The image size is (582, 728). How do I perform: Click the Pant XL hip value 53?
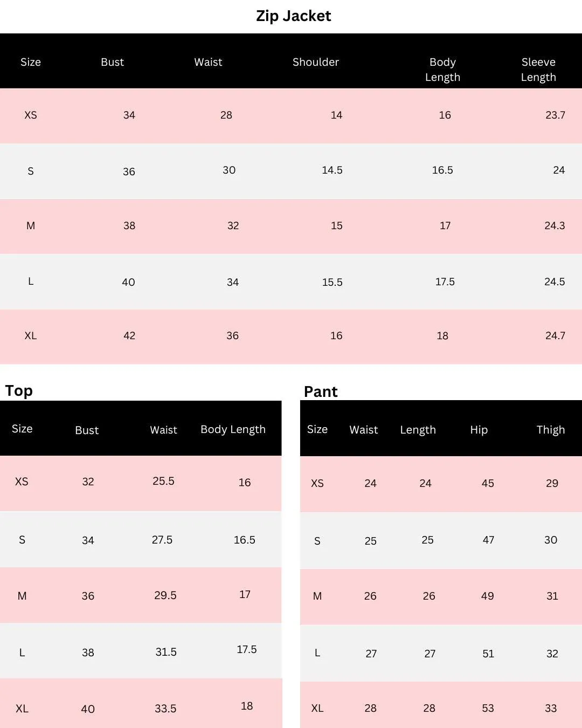pyautogui.click(x=488, y=708)
